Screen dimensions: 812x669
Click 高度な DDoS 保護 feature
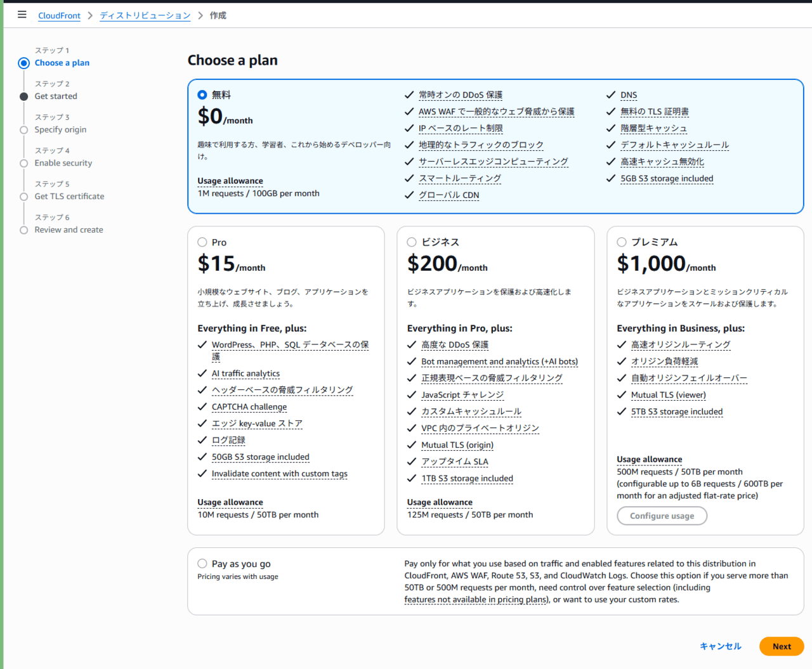[x=455, y=345]
